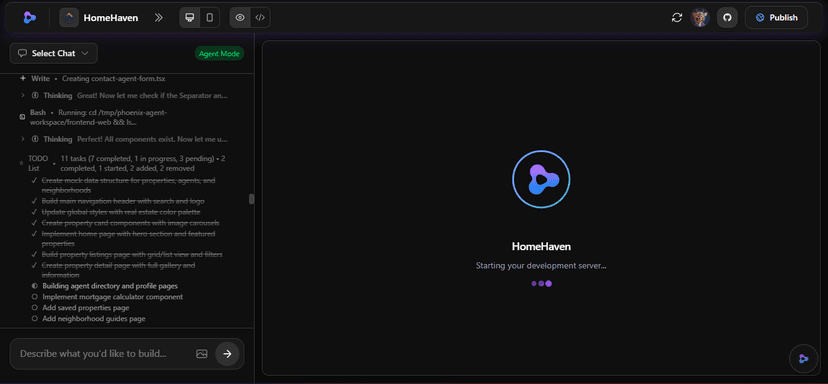Image resolution: width=828 pixels, height=384 pixels.
Task: Click the floating assistant icon bottom-right
Action: coord(803,359)
